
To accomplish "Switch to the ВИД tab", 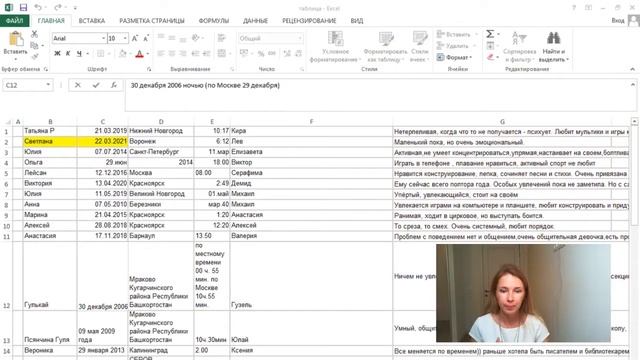I will (356, 20).
